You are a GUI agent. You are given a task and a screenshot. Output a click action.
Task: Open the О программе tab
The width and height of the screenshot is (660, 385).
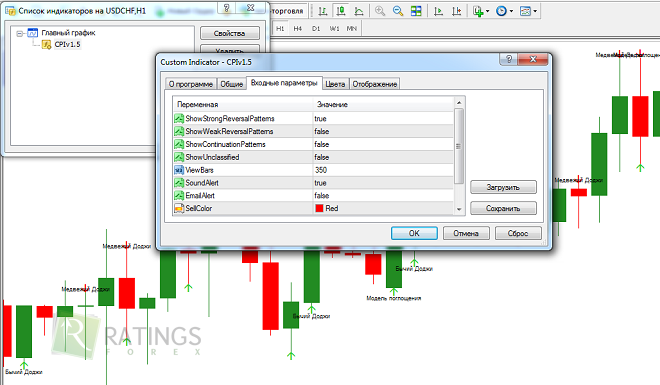coord(191,84)
